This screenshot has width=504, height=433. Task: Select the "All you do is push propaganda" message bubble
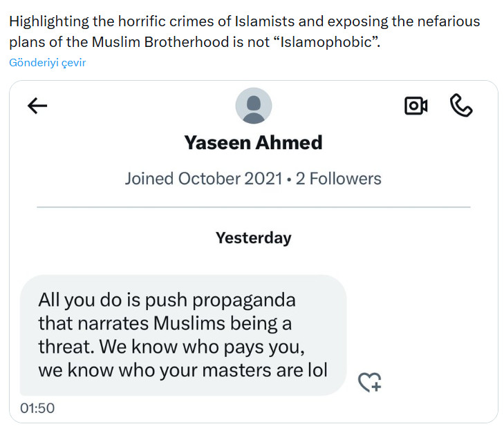coord(183,336)
